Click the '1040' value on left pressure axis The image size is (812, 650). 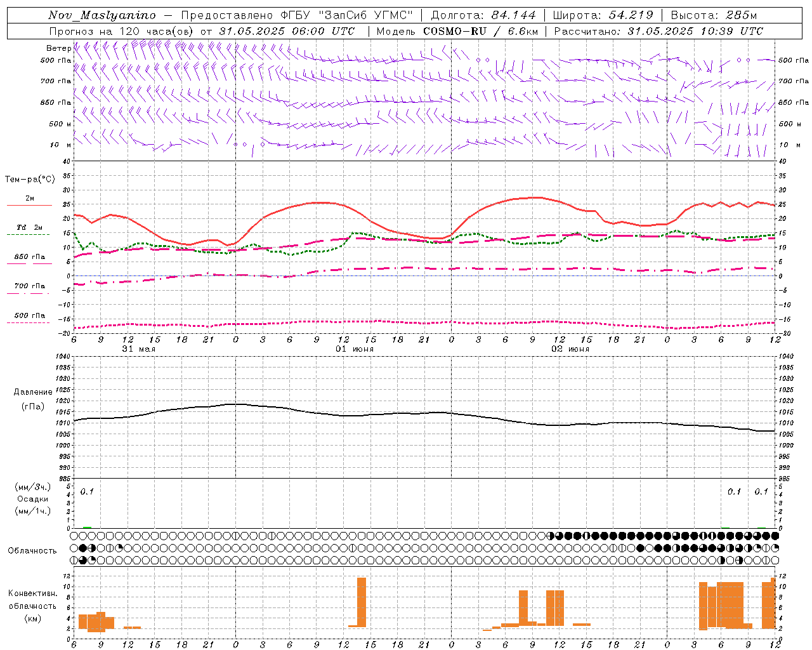tap(62, 357)
